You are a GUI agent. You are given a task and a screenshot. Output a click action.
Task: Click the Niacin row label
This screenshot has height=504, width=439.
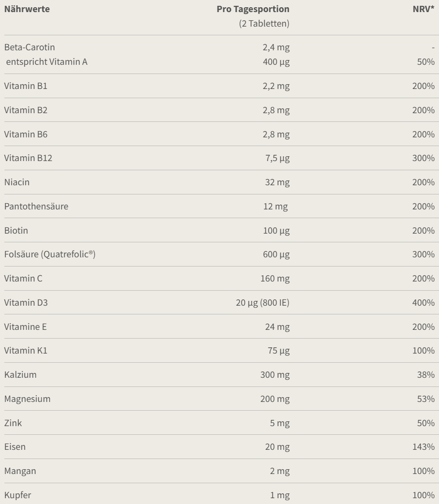(17, 182)
